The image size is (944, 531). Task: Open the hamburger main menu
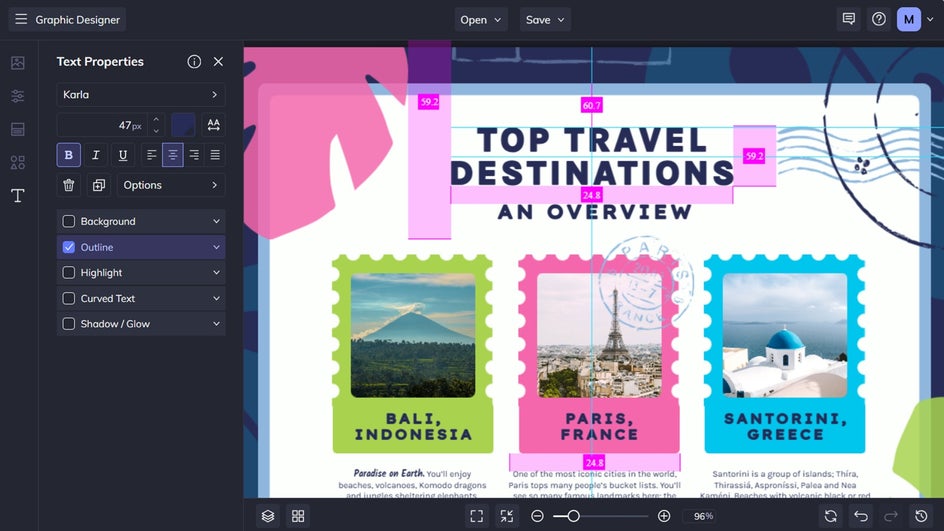(21, 19)
